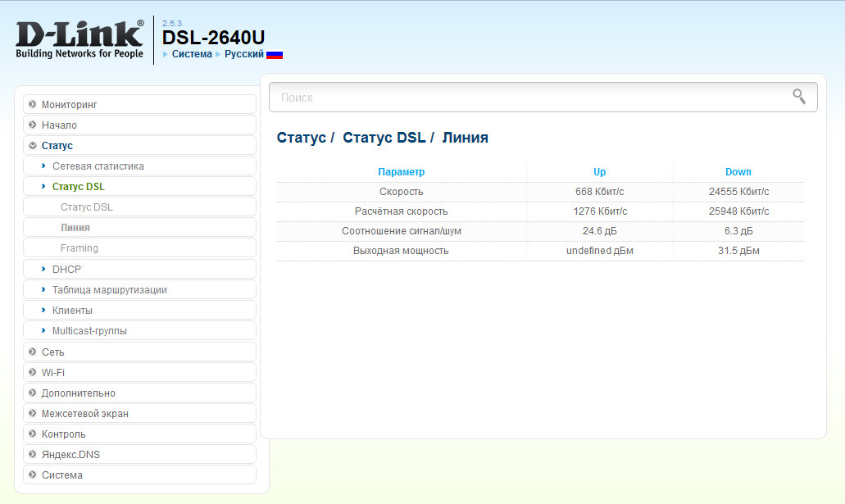Open Система dropdown in header
This screenshot has height=504, width=845.
pyautogui.click(x=191, y=54)
